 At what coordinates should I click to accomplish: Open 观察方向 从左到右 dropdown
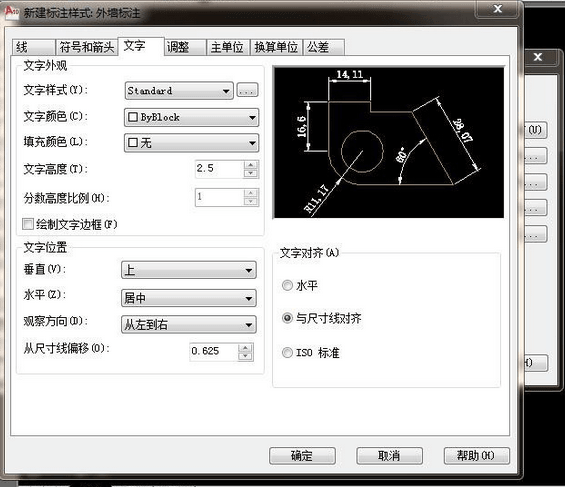coord(189,325)
